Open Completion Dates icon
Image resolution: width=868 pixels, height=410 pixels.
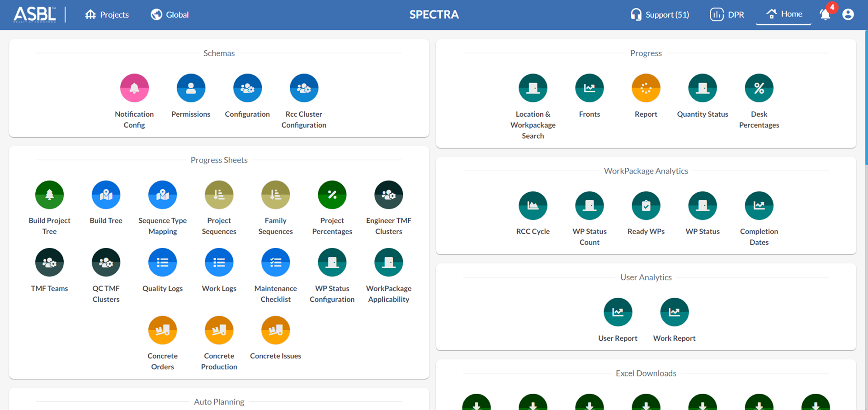coord(759,205)
